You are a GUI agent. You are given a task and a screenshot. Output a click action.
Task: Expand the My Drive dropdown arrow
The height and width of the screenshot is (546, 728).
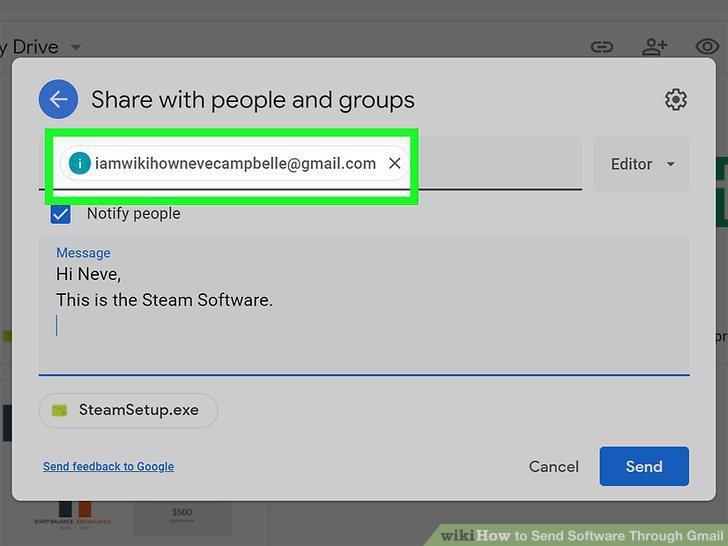76,47
